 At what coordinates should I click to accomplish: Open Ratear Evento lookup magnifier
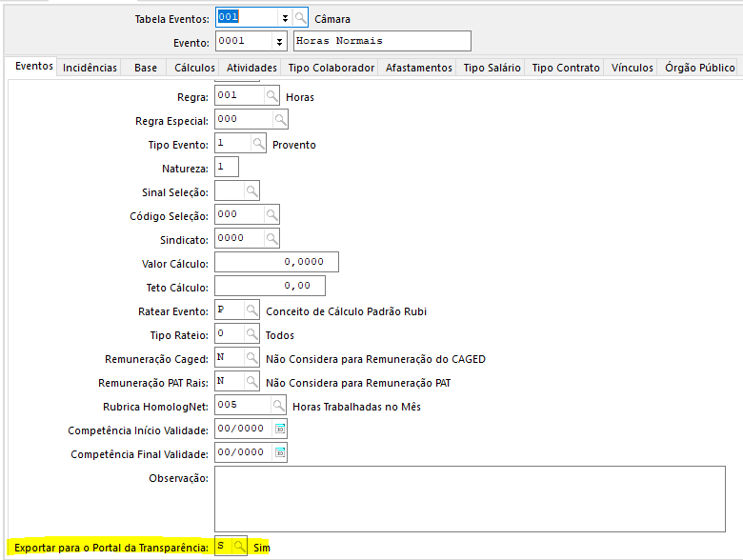[251, 310]
